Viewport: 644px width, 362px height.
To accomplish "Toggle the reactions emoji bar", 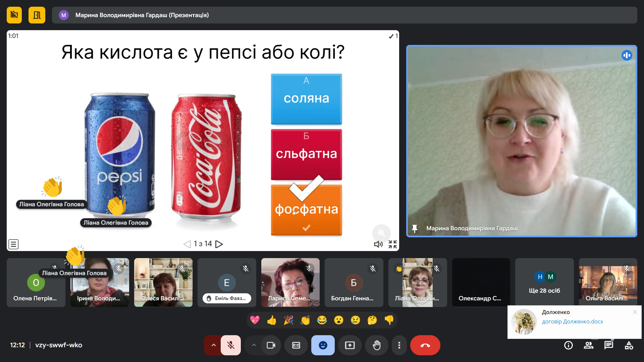I will click(323, 345).
